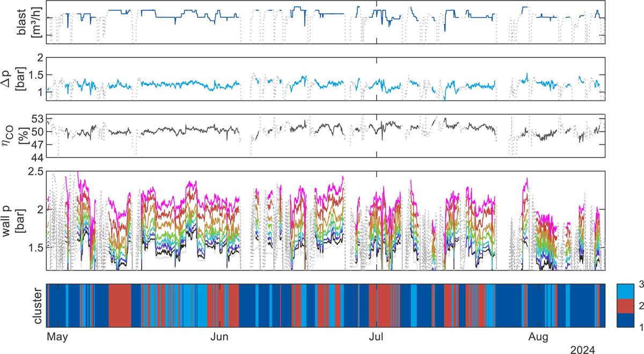
Task: Click the 2024 year label
Action: (x=583, y=350)
